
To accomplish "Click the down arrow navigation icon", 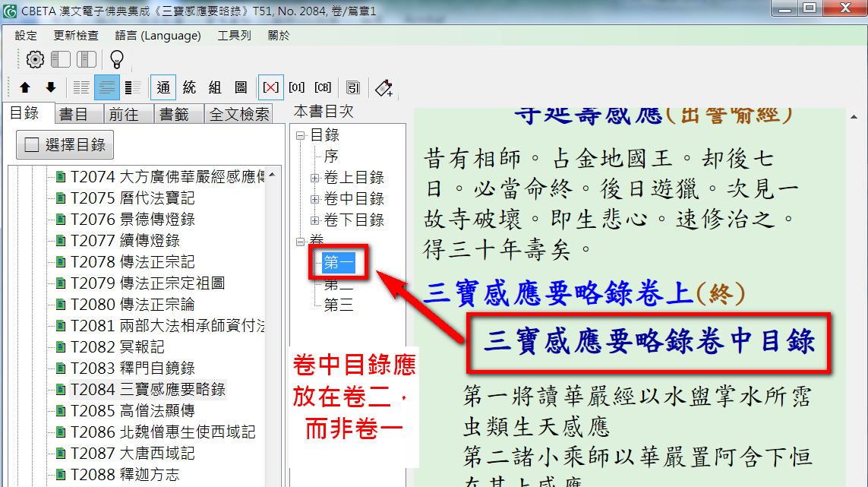I will 51,87.
